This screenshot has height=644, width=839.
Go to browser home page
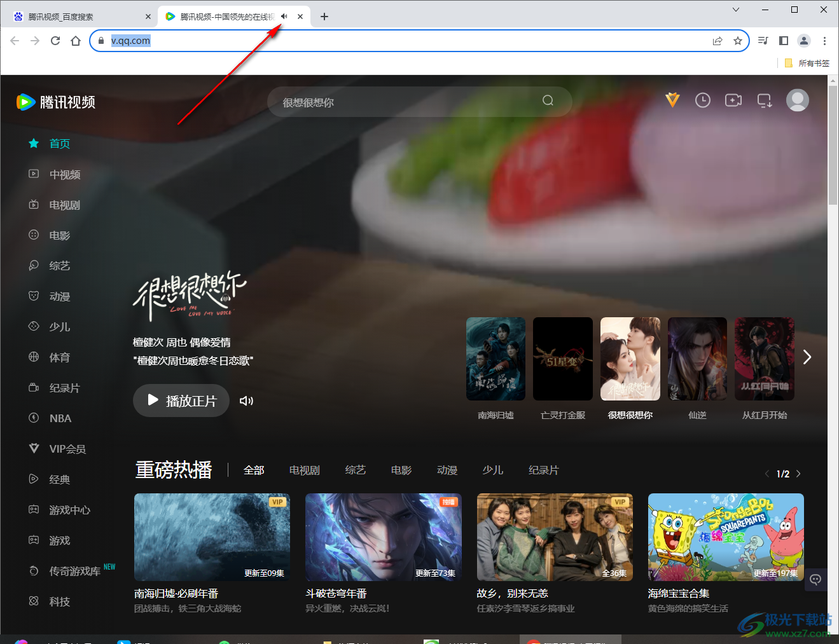76,41
